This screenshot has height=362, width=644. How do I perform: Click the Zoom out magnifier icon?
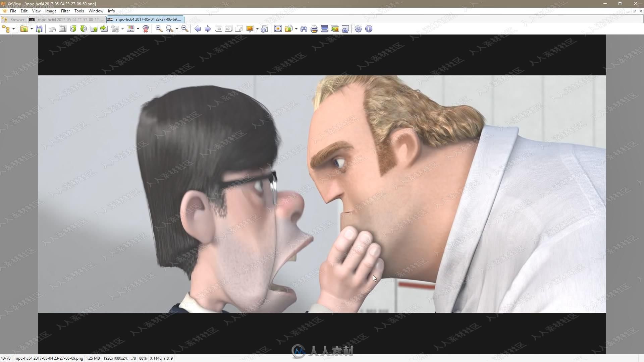pos(185,29)
